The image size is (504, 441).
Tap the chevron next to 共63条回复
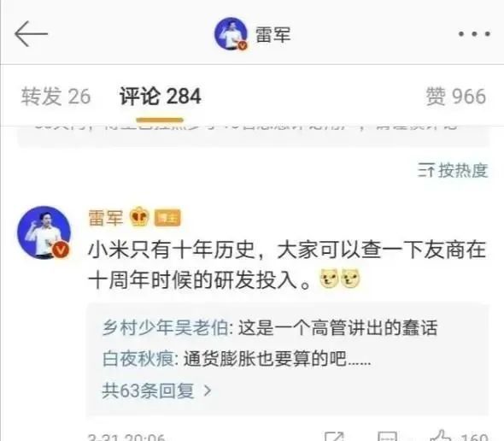[x=208, y=391]
